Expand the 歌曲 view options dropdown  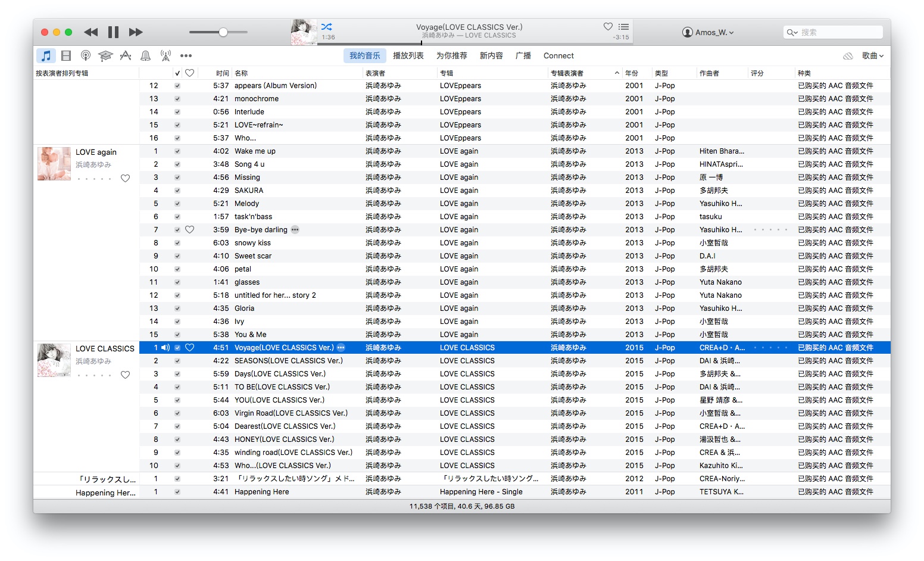click(x=872, y=56)
